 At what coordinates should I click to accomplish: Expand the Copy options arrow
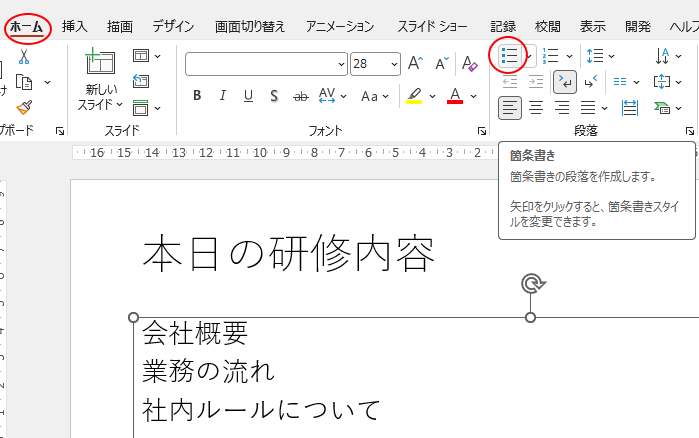click(47, 82)
